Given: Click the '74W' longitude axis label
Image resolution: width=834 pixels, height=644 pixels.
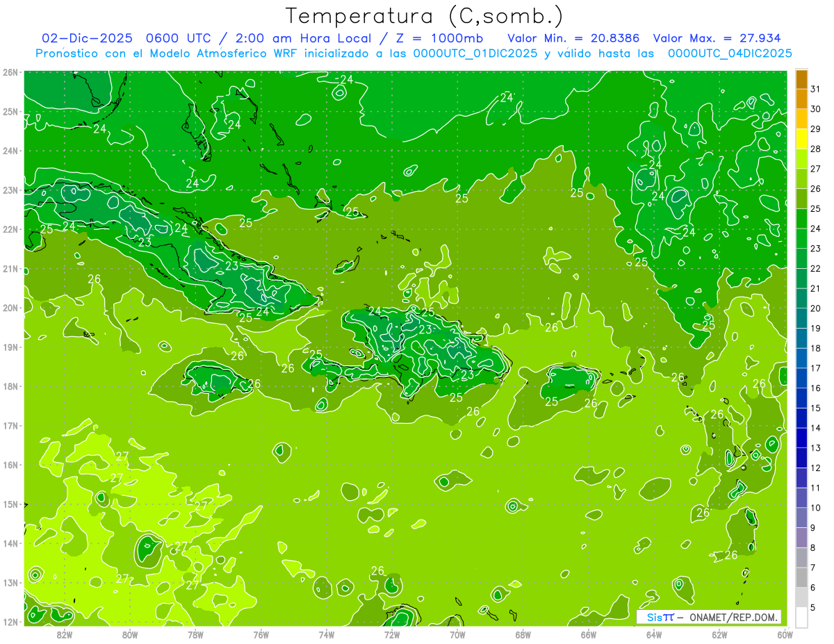Looking at the screenshot, I should (x=326, y=634).
